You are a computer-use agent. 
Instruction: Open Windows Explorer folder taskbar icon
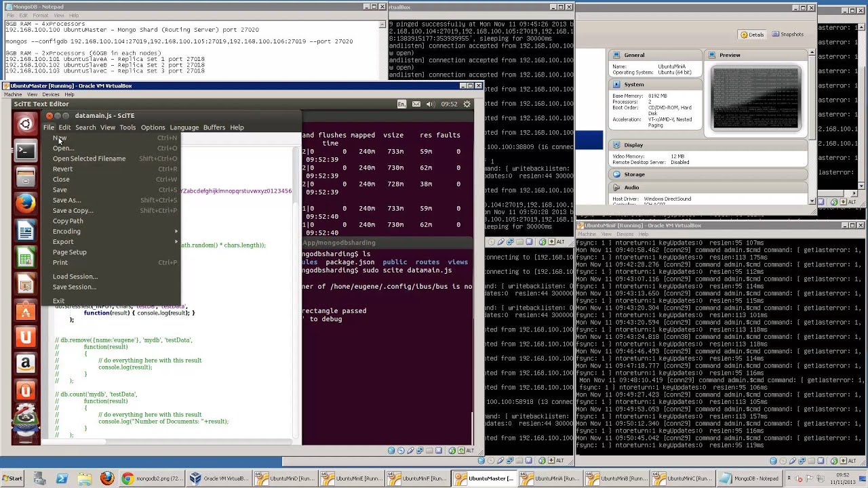85,479
